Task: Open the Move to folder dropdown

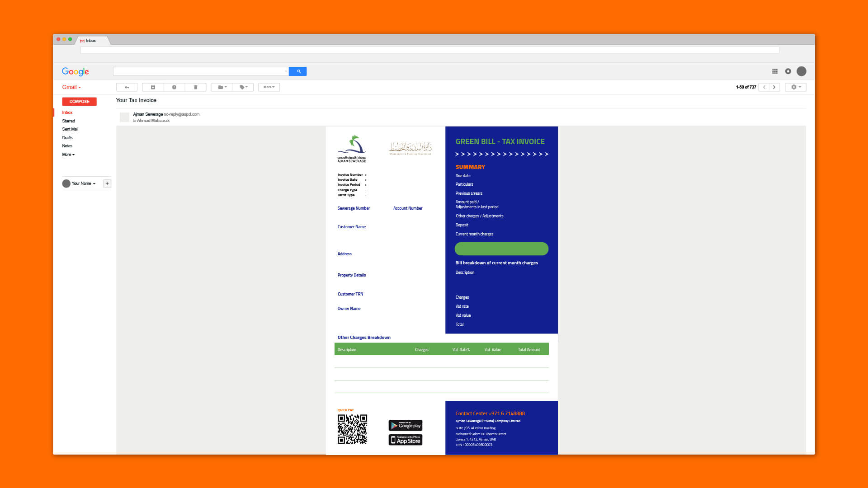Action: click(222, 87)
